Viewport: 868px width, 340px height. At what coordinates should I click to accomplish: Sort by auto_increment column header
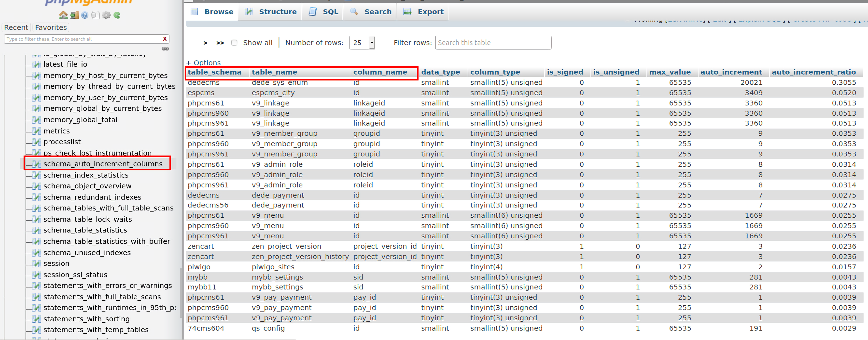(x=731, y=72)
